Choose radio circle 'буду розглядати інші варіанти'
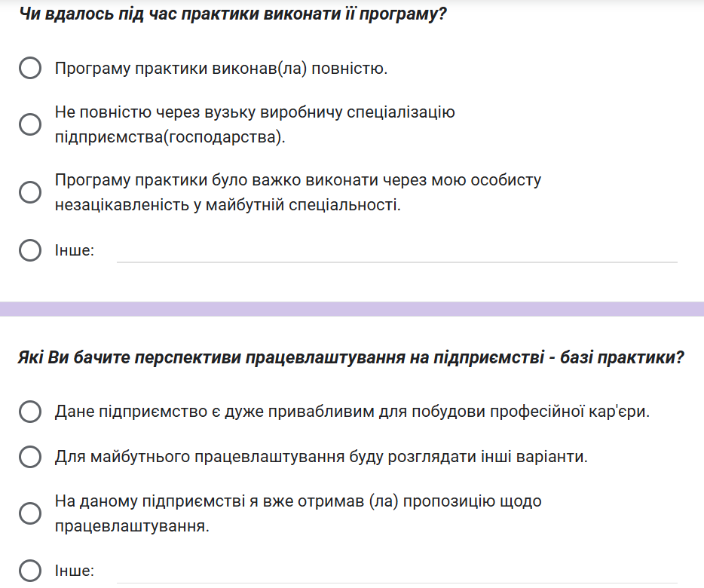 click(30, 457)
